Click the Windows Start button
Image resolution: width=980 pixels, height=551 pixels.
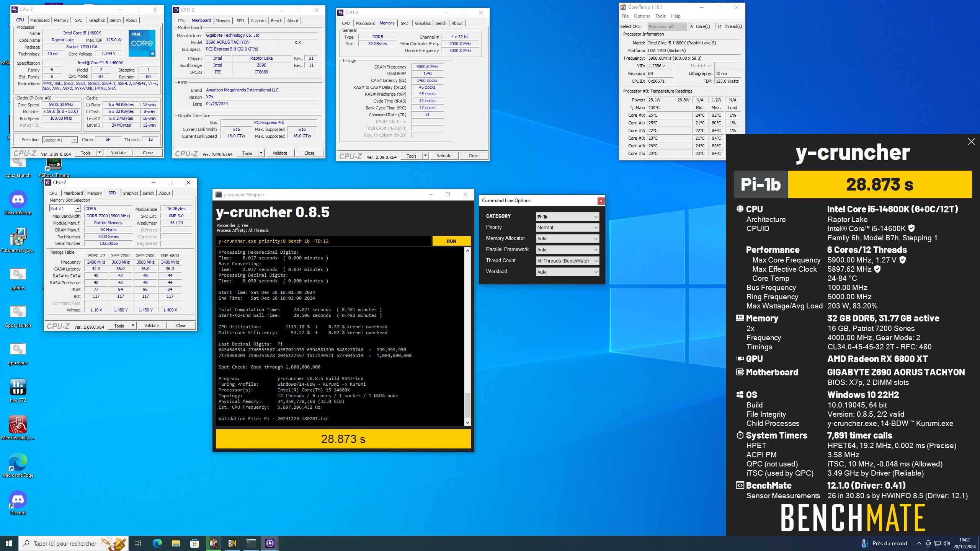coord(9,543)
